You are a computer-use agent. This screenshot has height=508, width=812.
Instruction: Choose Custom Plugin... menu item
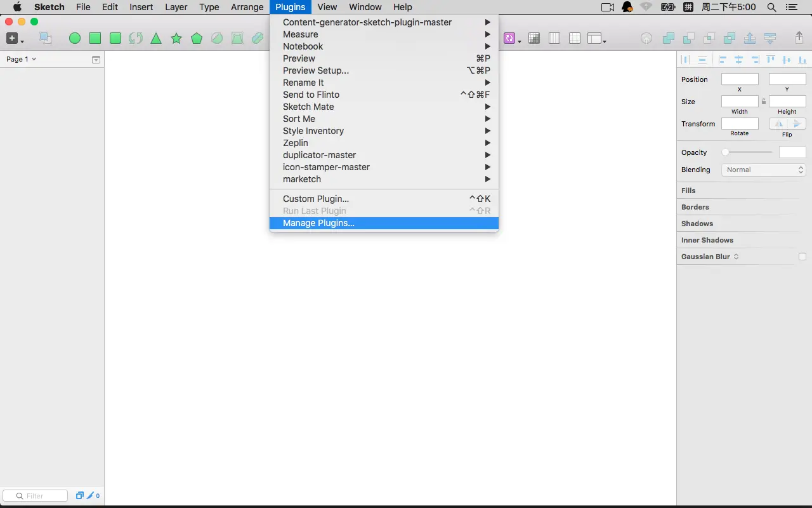click(384, 199)
